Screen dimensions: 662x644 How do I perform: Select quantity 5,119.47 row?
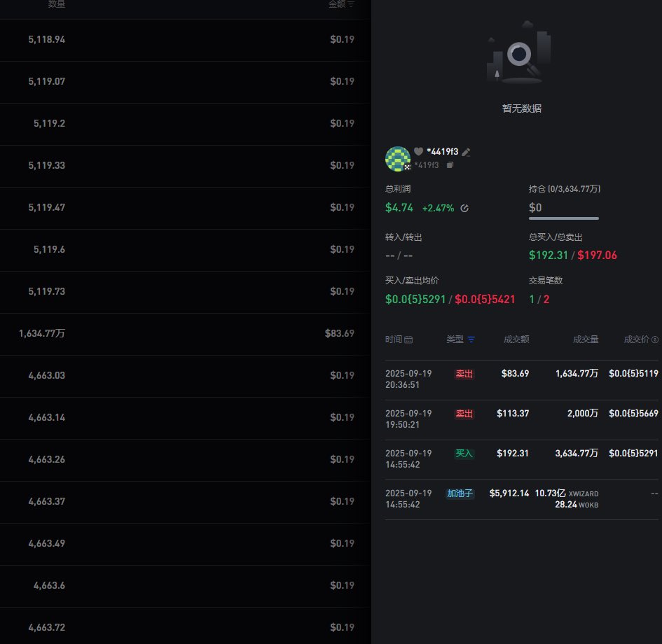coord(47,207)
